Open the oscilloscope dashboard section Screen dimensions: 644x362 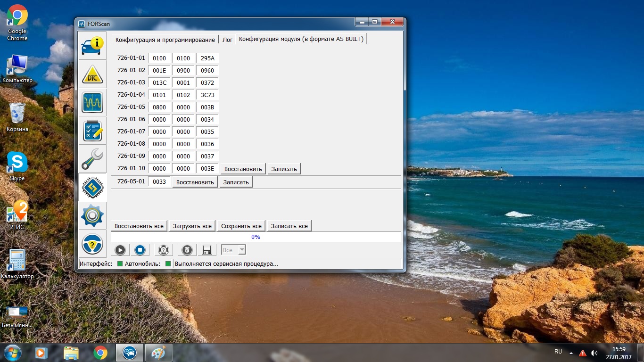click(x=92, y=102)
